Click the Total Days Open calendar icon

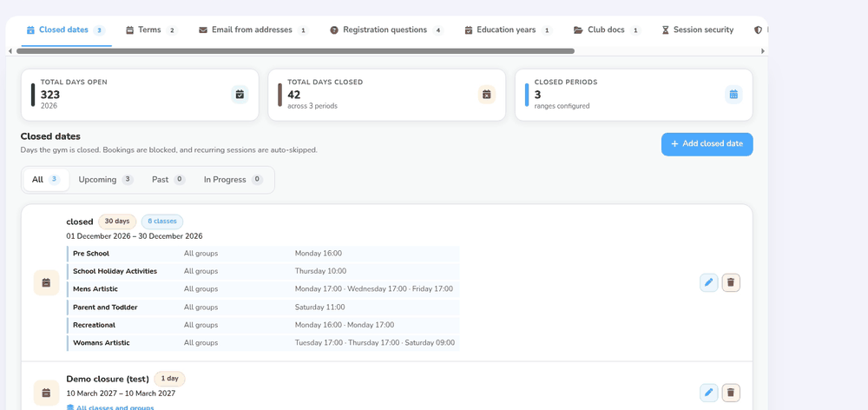click(240, 95)
